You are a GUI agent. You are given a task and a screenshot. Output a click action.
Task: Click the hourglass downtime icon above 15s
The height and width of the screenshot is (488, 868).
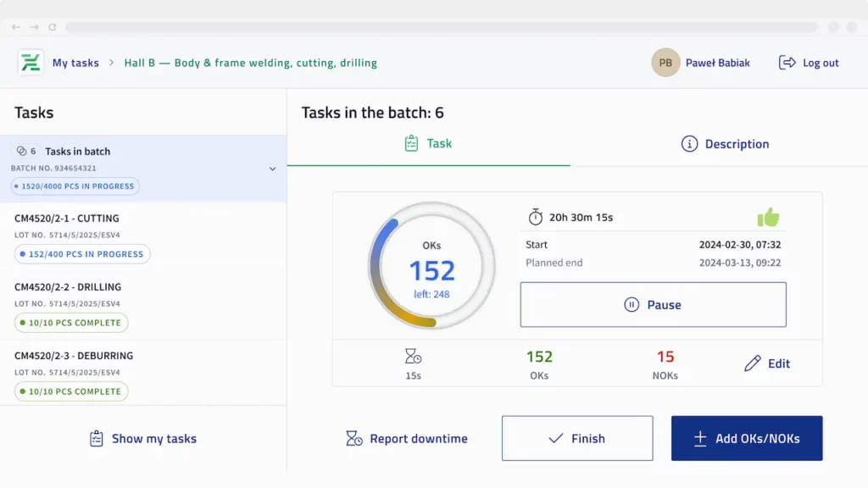click(413, 357)
